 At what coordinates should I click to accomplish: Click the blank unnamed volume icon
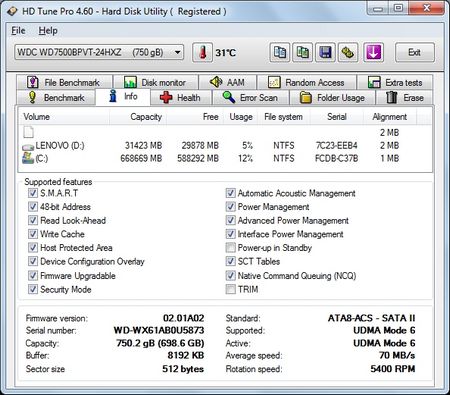click(29, 132)
